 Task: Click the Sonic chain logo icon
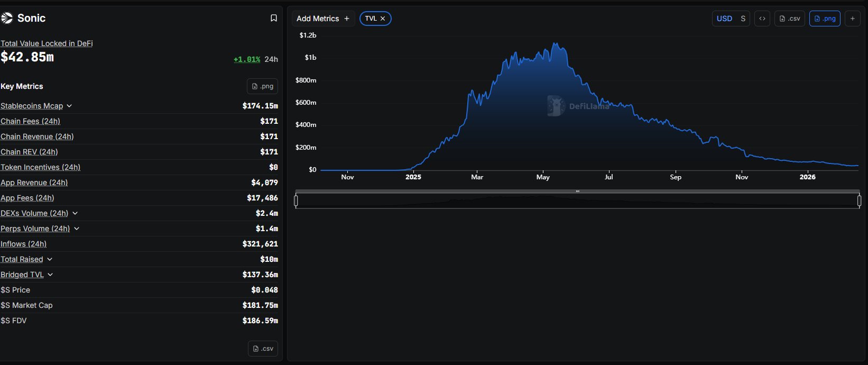7,18
